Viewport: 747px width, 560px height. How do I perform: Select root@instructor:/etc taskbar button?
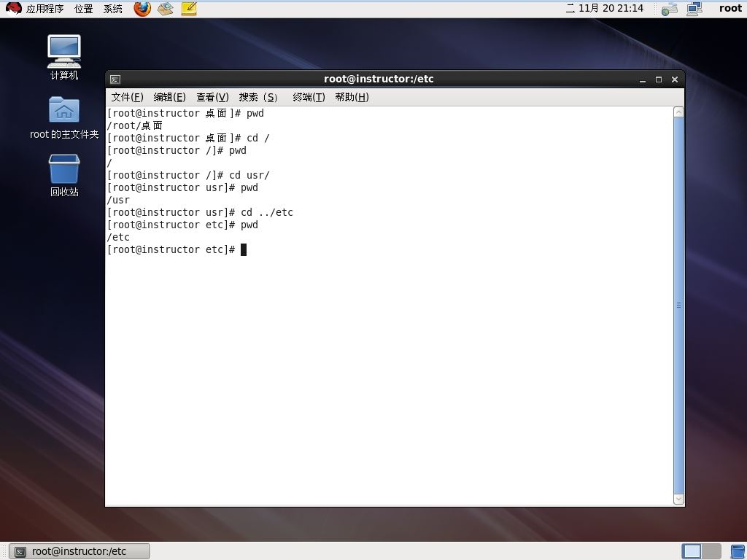80,551
